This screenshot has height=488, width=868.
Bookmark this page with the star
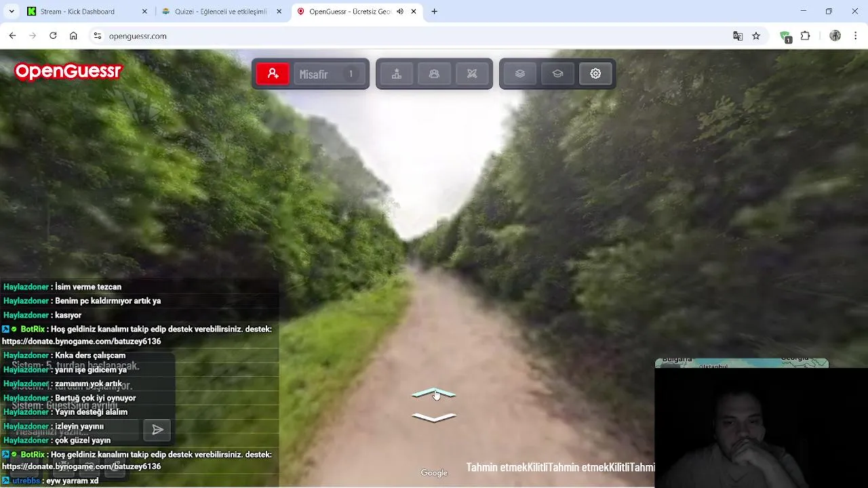pos(756,36)
